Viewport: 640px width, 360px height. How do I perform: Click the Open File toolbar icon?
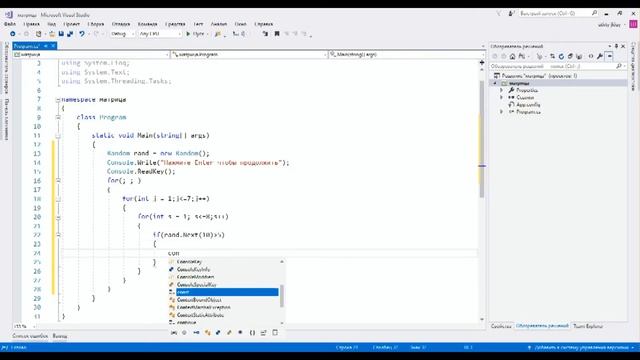(51, 34)
